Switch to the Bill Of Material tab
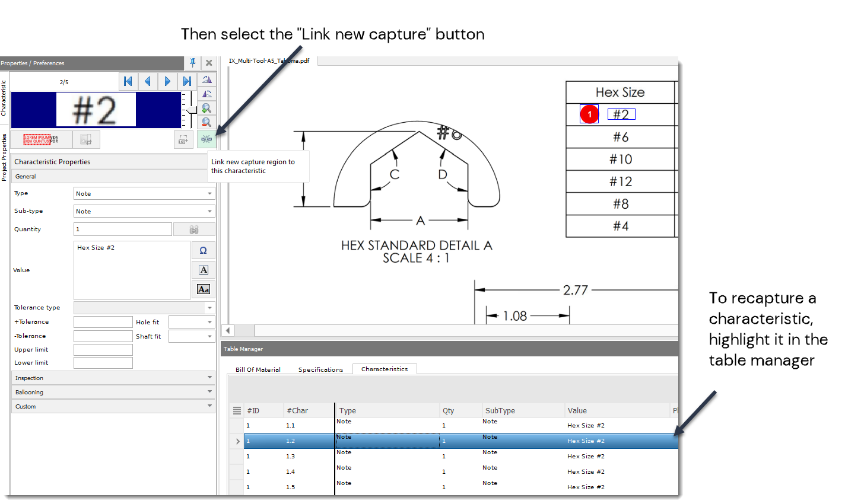The image size is (845, 504). pyautogui.click(x=258, y=369)
